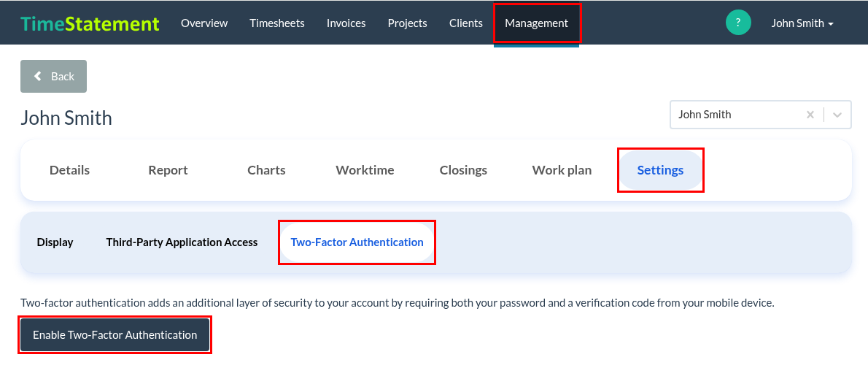Screen dimensions: 868x368
Task: Navigate to Projects in the top bar
Action: 408,23
